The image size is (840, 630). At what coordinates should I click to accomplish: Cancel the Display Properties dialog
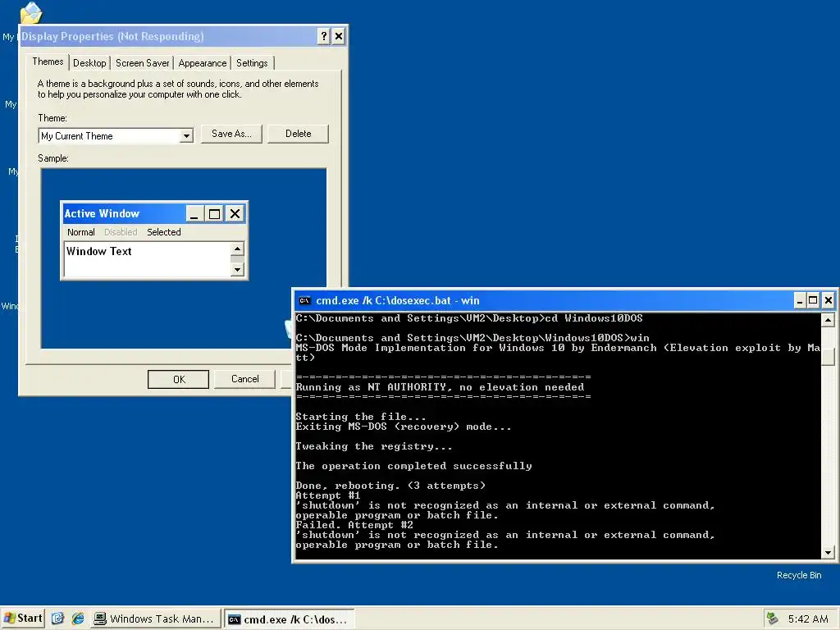(x=244, y=379)
